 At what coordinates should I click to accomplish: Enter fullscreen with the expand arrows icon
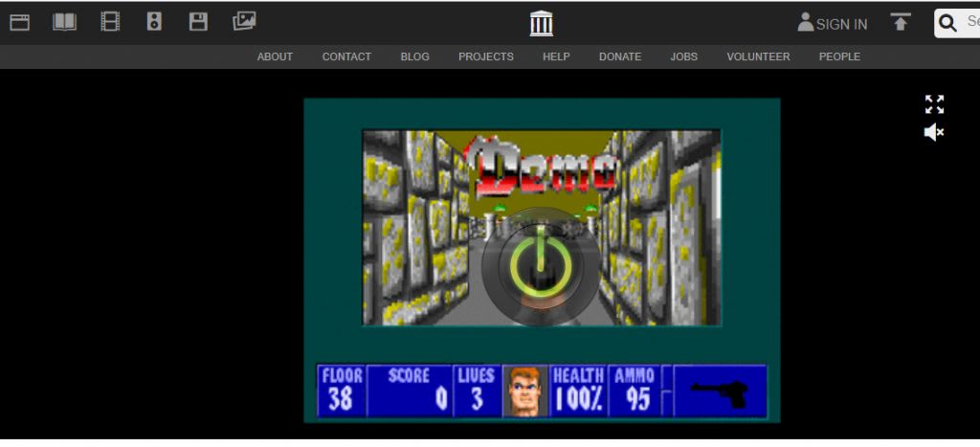pyautogui.click(x=934, y=104)
